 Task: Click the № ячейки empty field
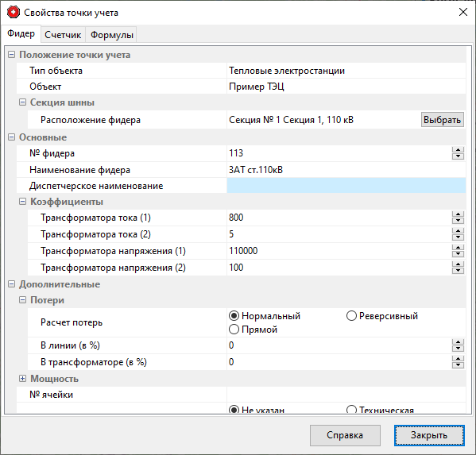(x=346, y=395)
